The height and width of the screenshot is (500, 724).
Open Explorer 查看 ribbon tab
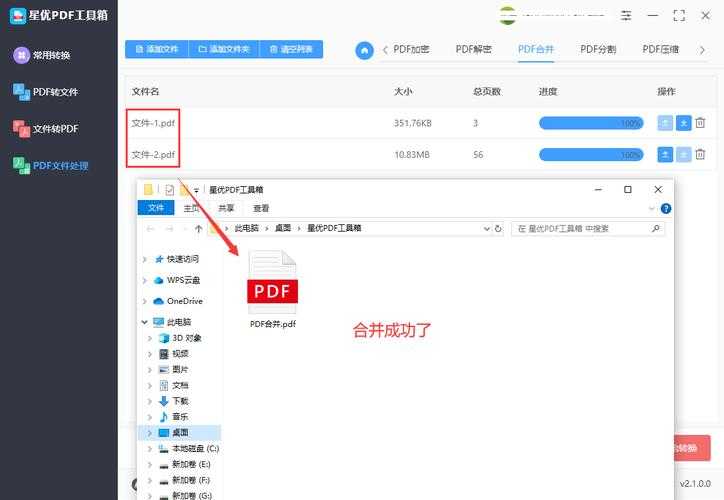[x=261, y=208]
